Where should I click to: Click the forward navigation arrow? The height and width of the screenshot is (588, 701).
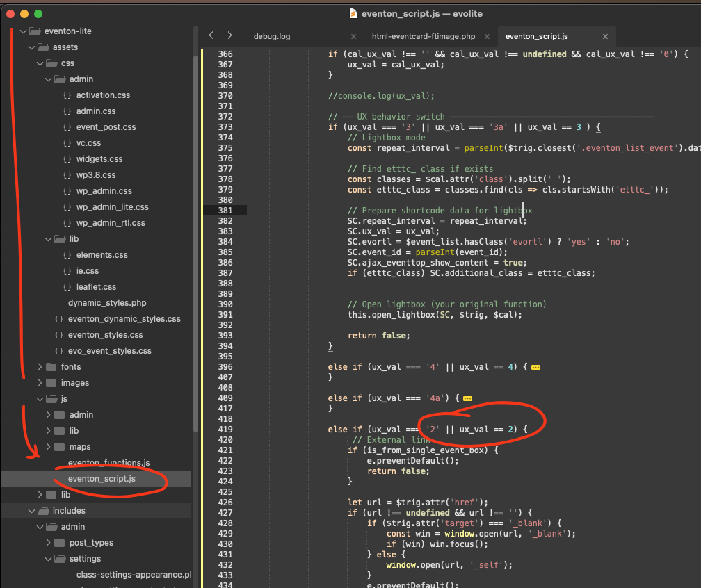(229, 35)
